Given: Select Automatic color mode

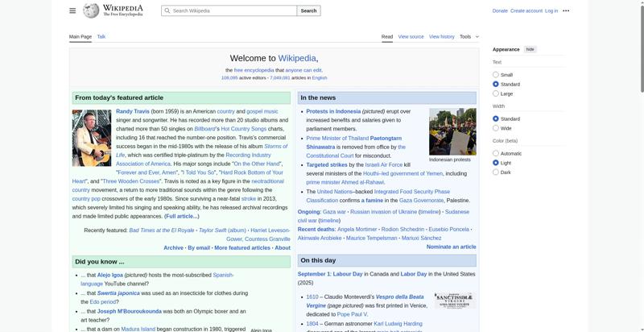Looking at the screenshot, I should click(x=496, y=153).
